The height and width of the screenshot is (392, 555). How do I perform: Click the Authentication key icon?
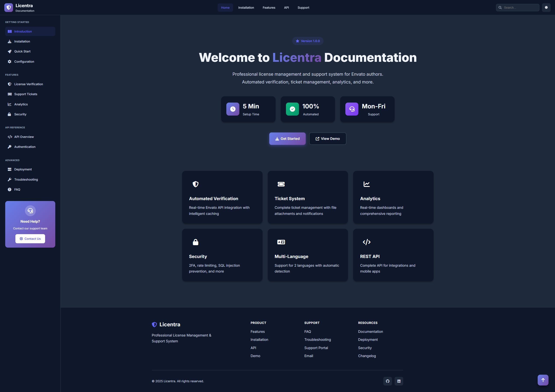9,146
